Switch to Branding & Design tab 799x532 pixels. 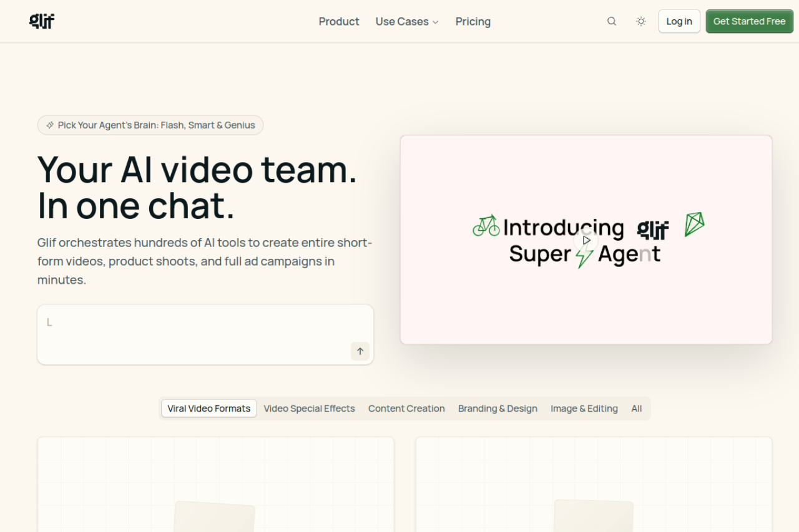[x=498, y=409]
